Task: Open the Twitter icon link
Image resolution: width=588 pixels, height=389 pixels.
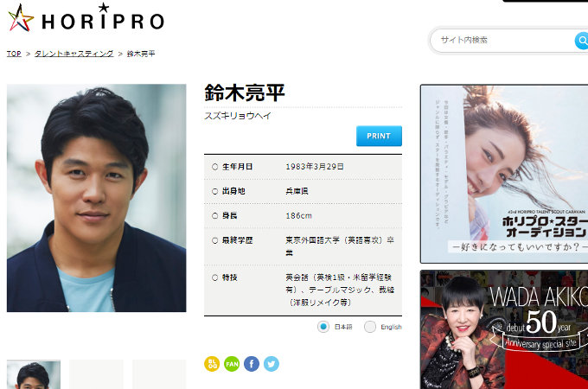Action: pos(272,364)
